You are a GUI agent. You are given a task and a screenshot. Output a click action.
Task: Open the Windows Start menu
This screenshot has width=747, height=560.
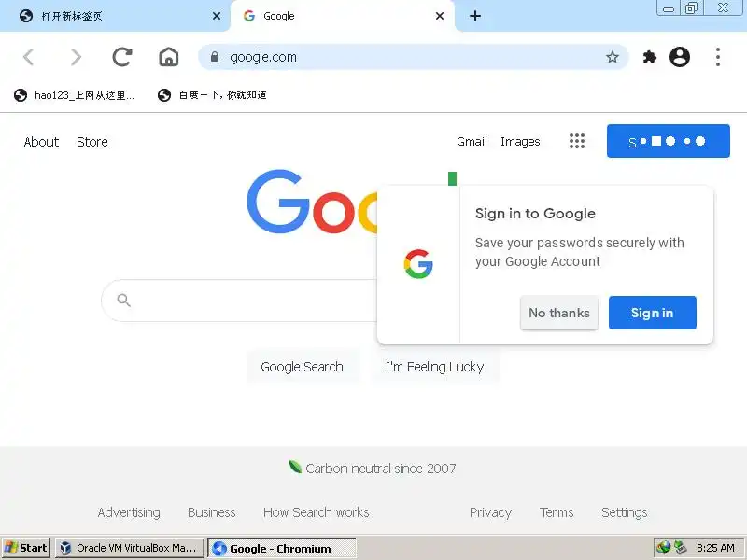(26, 548)
